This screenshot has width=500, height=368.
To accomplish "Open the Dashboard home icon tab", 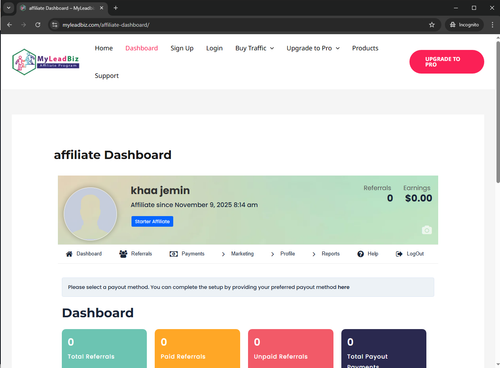I will point(69,254).
